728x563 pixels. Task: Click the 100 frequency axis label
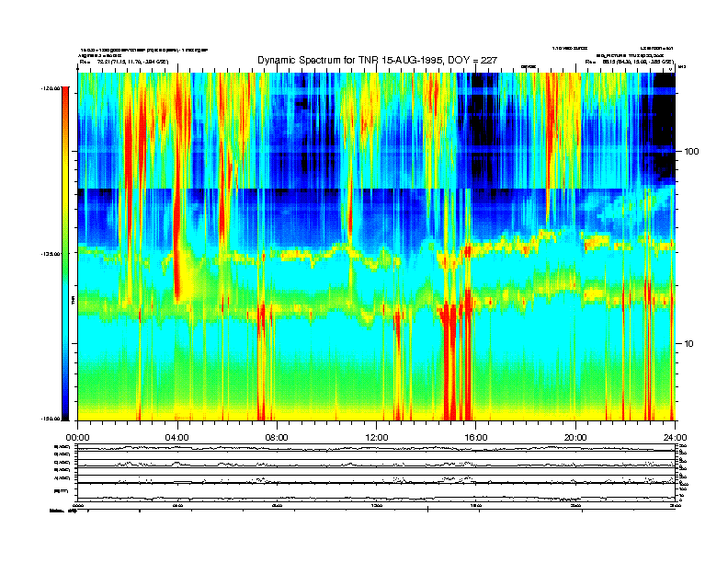click(691, 152)
